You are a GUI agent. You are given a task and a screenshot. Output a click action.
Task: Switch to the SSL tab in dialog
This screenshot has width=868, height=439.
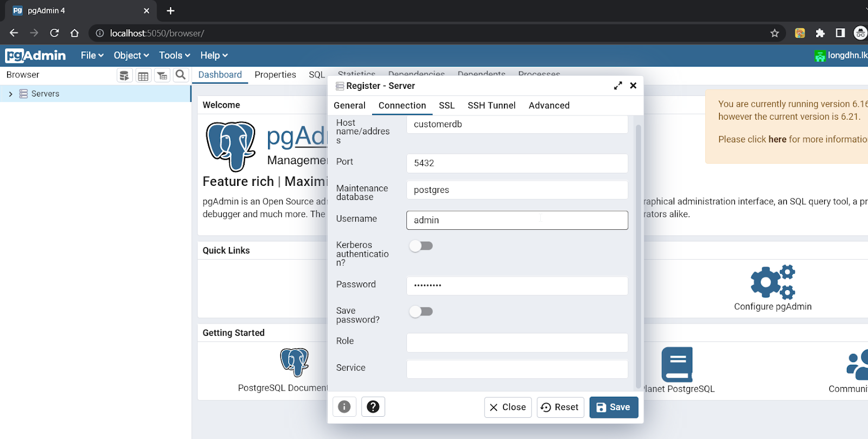[x=446, y=106]
